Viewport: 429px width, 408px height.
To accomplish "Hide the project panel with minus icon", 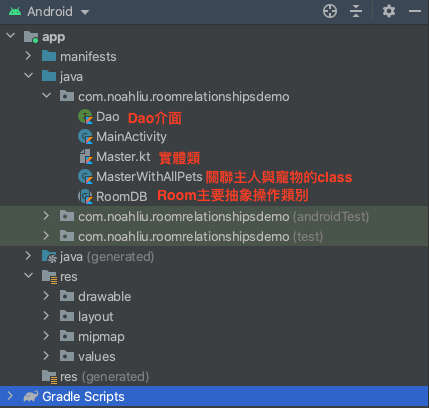I will pos(415,11).
